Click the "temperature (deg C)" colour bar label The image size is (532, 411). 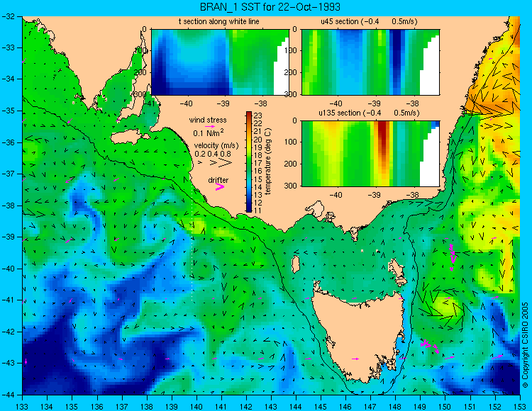pos(268,162)
